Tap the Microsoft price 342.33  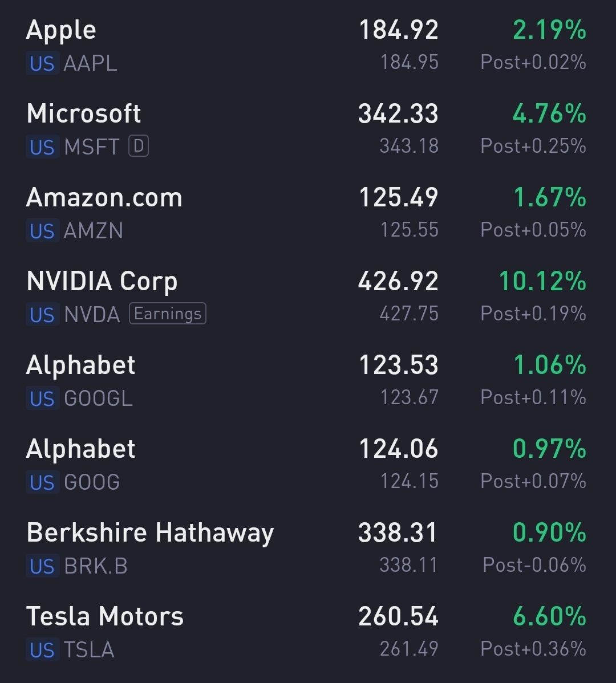click(x=398, y=113)
